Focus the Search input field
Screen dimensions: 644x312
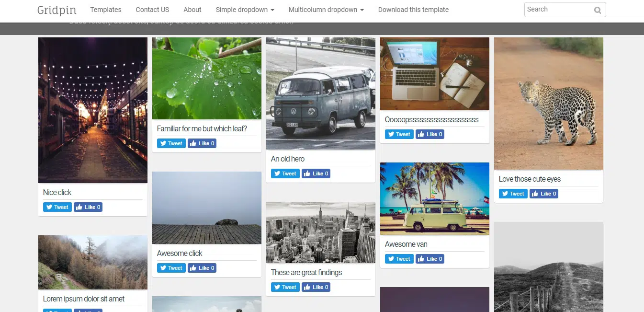(558, 10)
